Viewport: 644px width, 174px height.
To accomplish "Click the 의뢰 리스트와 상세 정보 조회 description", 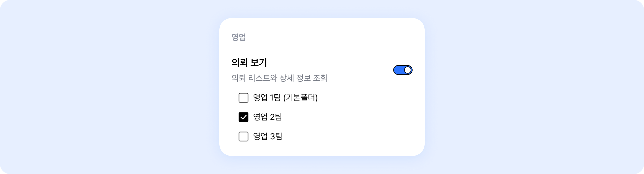I will click(279, 78).
